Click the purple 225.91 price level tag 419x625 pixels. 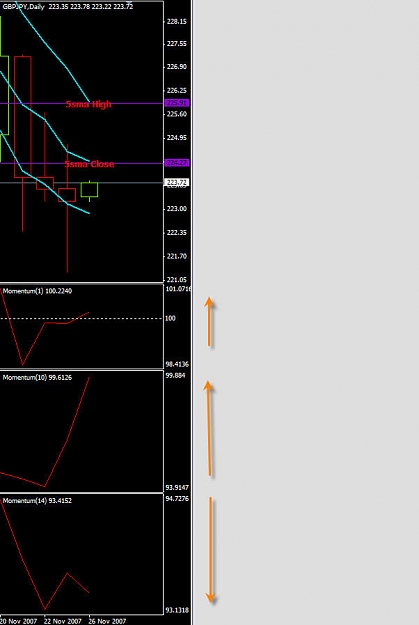pos(177,103)
